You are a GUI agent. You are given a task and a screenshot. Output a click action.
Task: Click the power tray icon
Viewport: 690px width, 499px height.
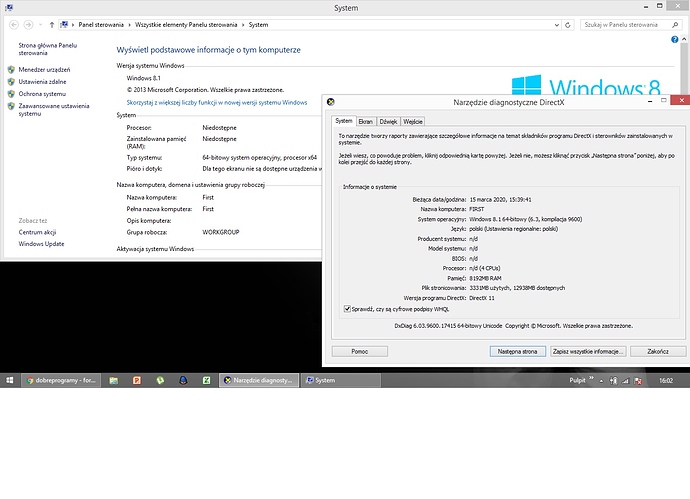[x=613, y=381]
